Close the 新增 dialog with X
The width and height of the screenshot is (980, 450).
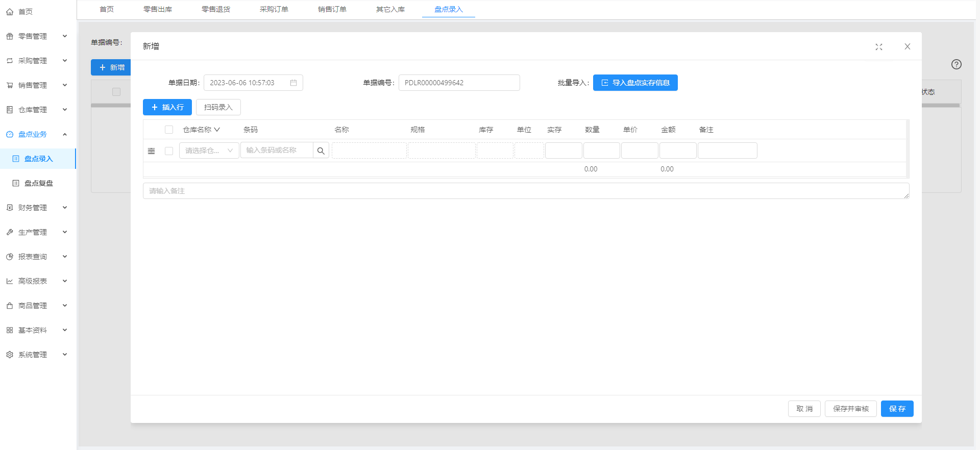908,46
